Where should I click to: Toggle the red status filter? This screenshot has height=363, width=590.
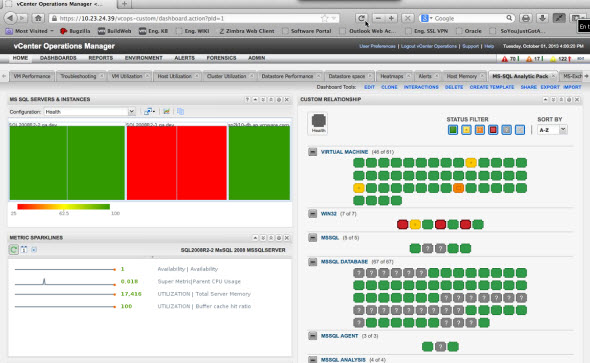click(493, 130)
